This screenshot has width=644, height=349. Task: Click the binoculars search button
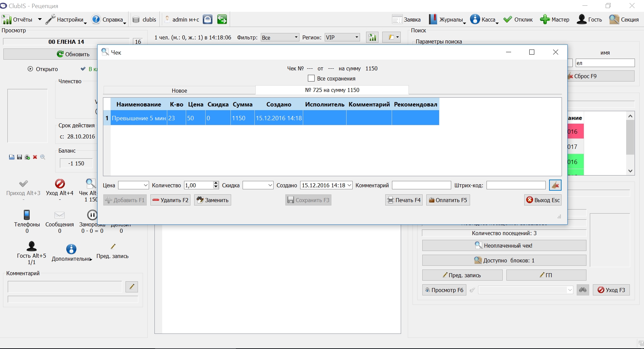coord(583,290)
